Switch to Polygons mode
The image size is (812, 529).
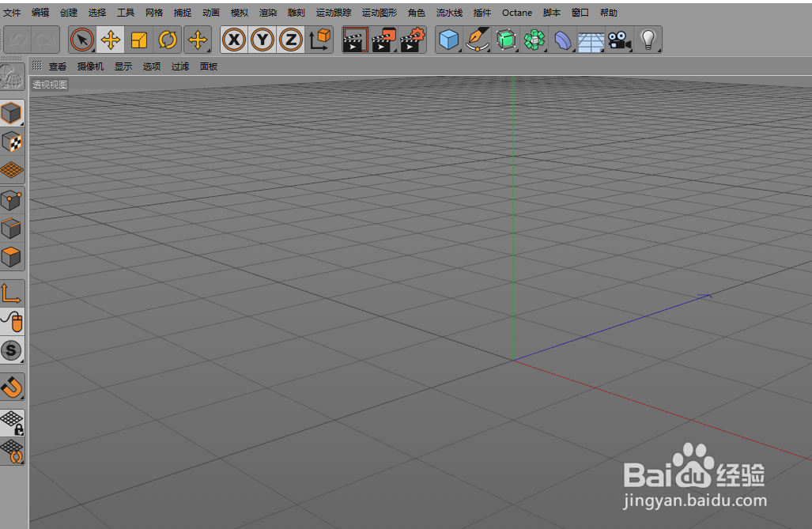[11, 256]
